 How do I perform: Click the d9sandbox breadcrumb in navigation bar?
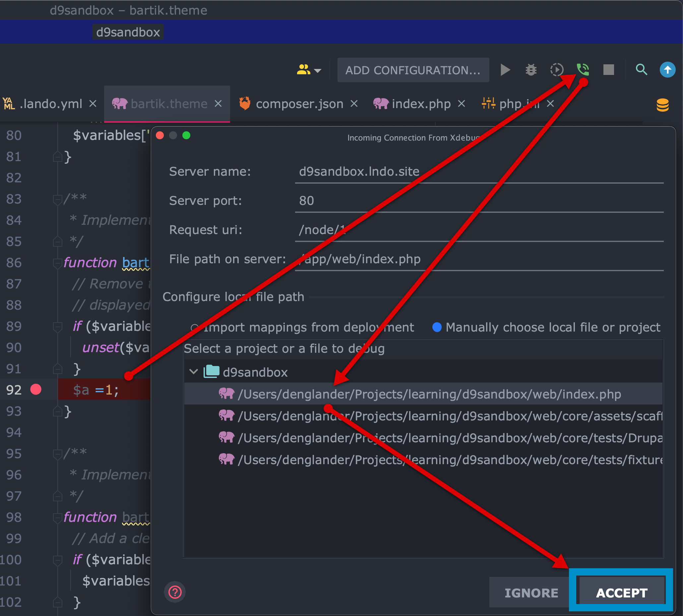point(128,32)
